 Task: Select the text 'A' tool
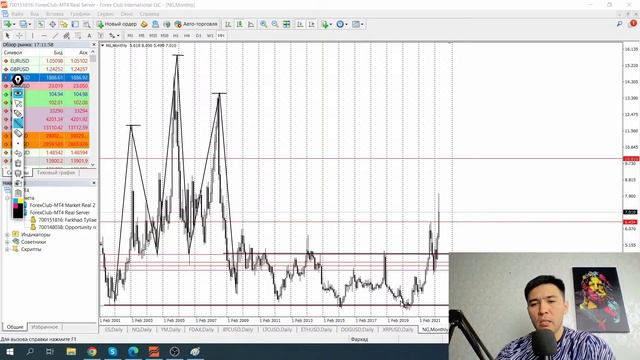coord(89,36)
